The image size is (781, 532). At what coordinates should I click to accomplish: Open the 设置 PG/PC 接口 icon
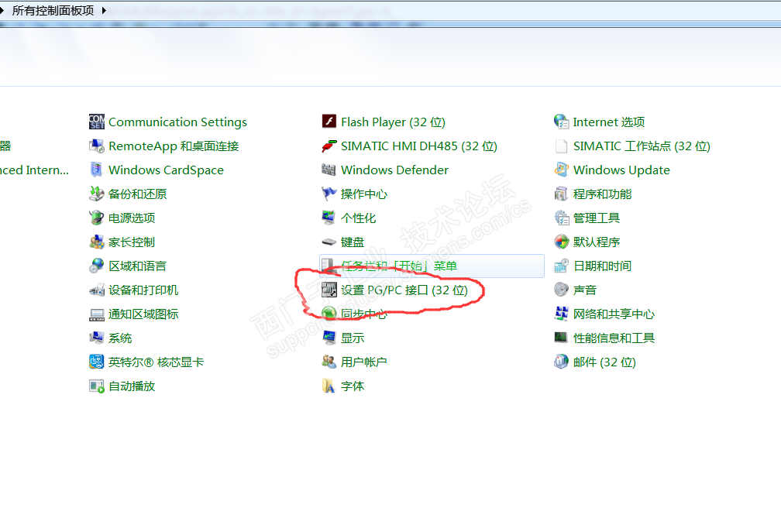tap(329, 290)
